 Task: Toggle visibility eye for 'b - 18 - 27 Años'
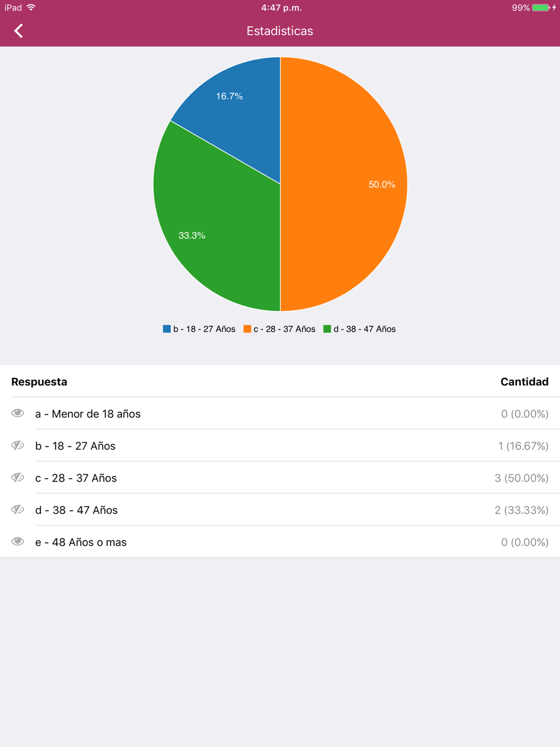pyautogui.click(x=18, y=445)
